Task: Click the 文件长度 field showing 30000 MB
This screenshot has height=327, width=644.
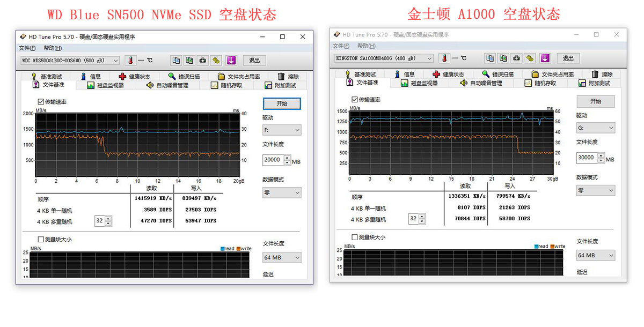Action: pos(588,158)
